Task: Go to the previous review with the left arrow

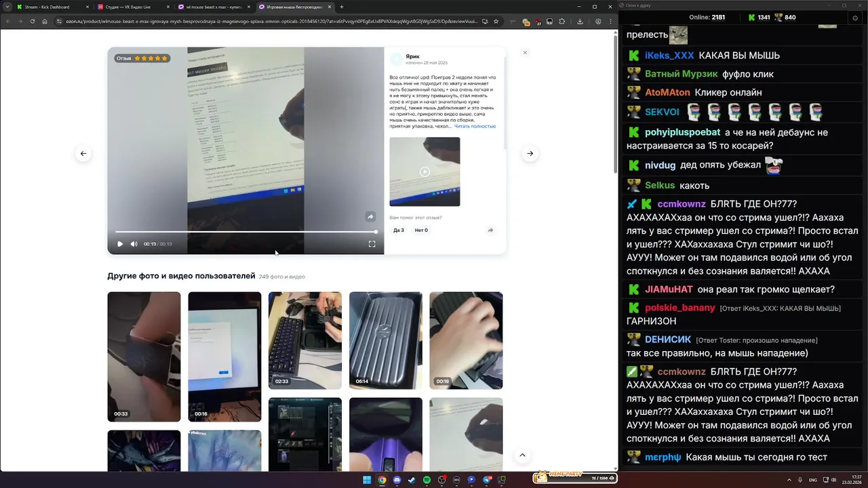Action: click(x=83, y=153)
